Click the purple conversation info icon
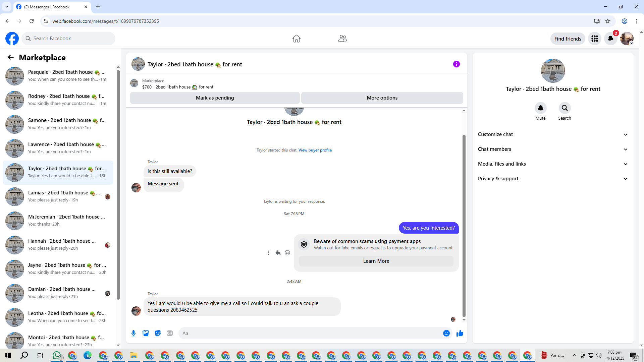The image size is (644, 362). click(x=456, y=64)
